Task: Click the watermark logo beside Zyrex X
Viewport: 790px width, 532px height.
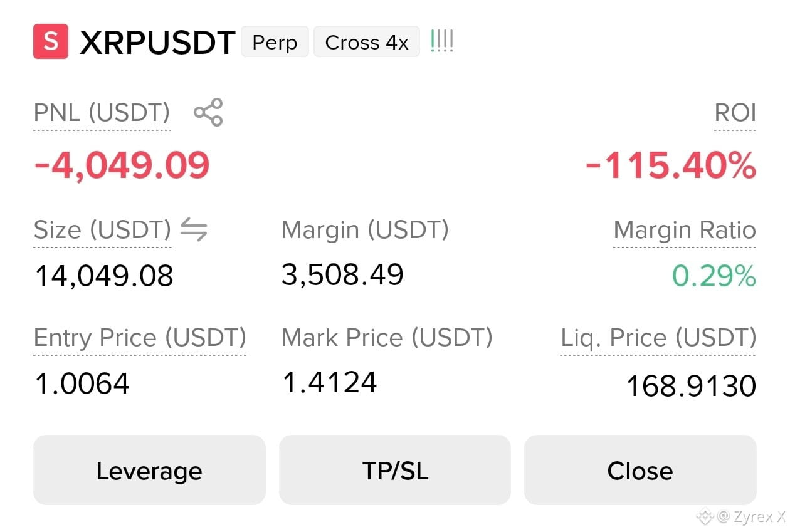Action: point(706,516)
